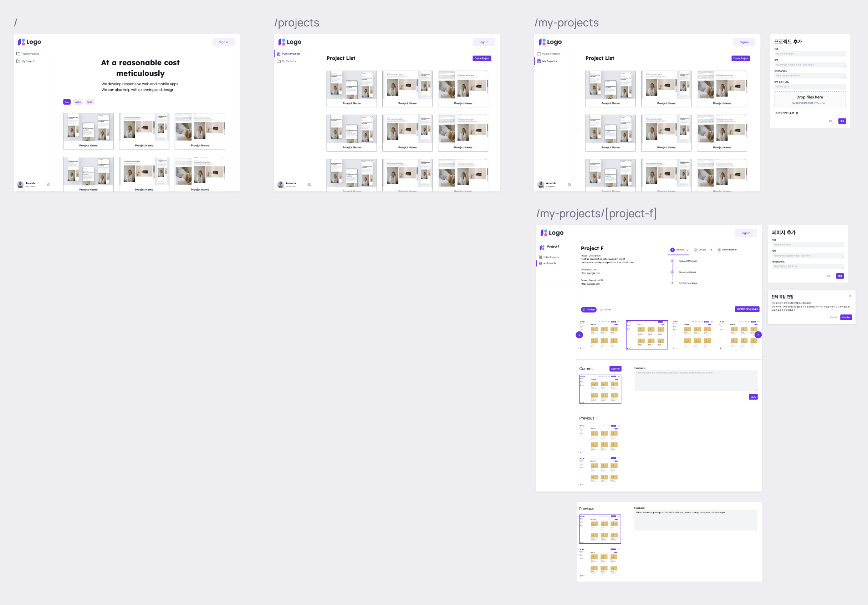Click Confirm beside the Current heading

tap(616, 369)
